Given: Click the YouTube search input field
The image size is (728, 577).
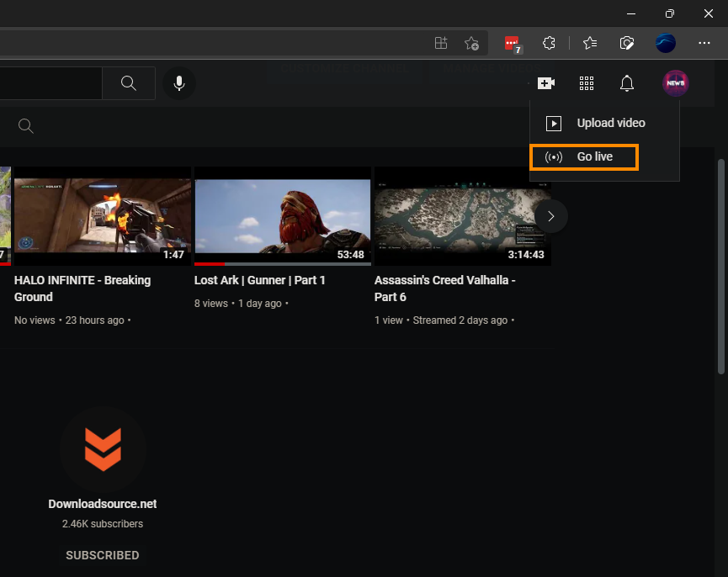Looking at the screenshot, I should click(50, 83).
